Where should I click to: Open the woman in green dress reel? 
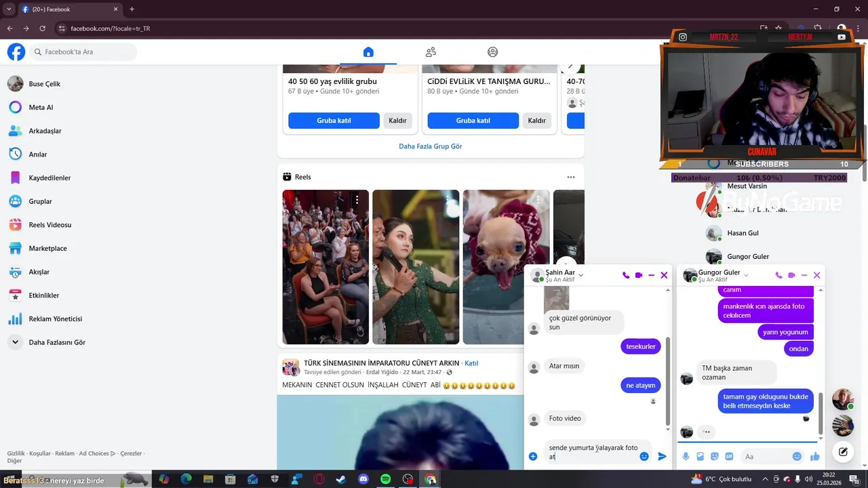416,267
